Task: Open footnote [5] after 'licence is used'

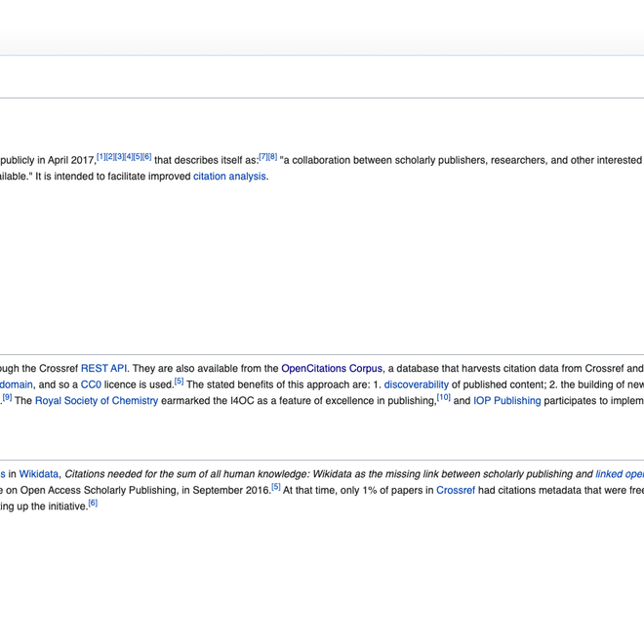Action: tap(179, 381)
